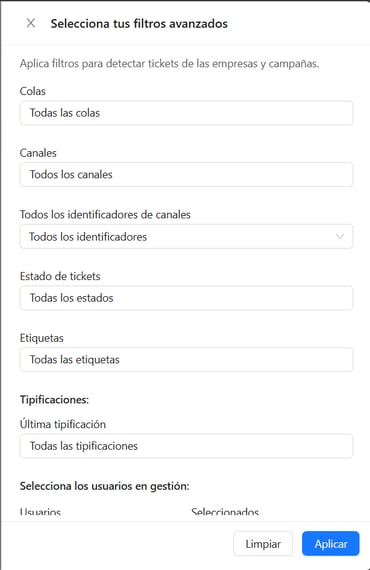Click the Limpiar button
This screenshot has width=370, height=570.
(263, 544)
